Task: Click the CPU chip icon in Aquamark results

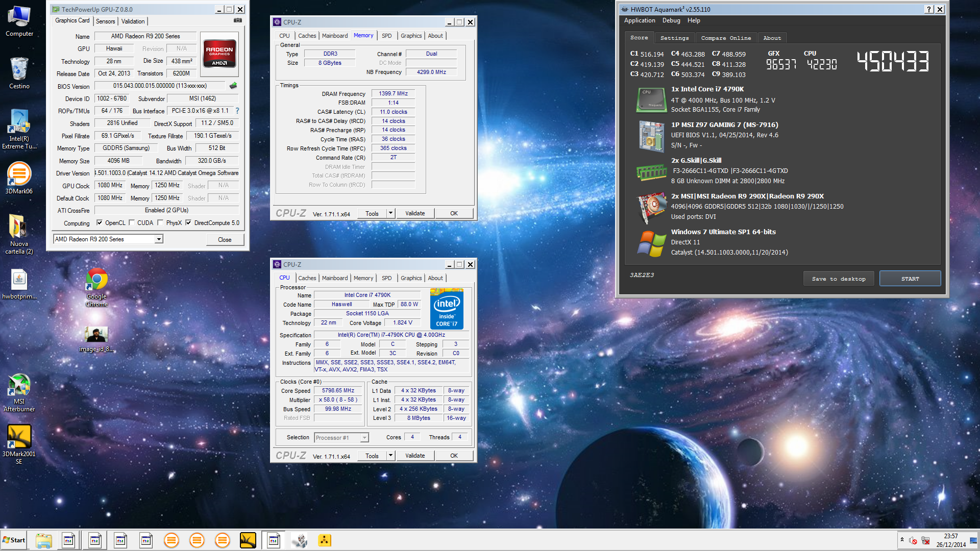Action: [x=651, y=99]
